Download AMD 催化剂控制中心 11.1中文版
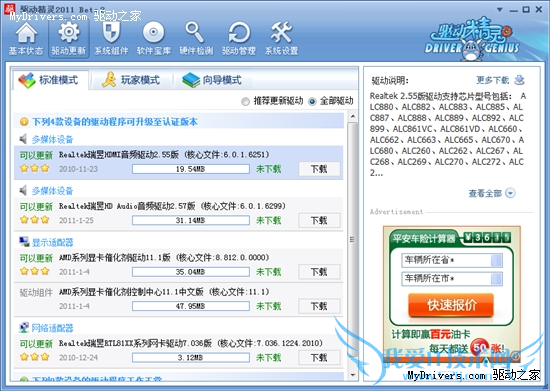Image resolution: width=550 pixels, height=391 pixels. [319, 306]
